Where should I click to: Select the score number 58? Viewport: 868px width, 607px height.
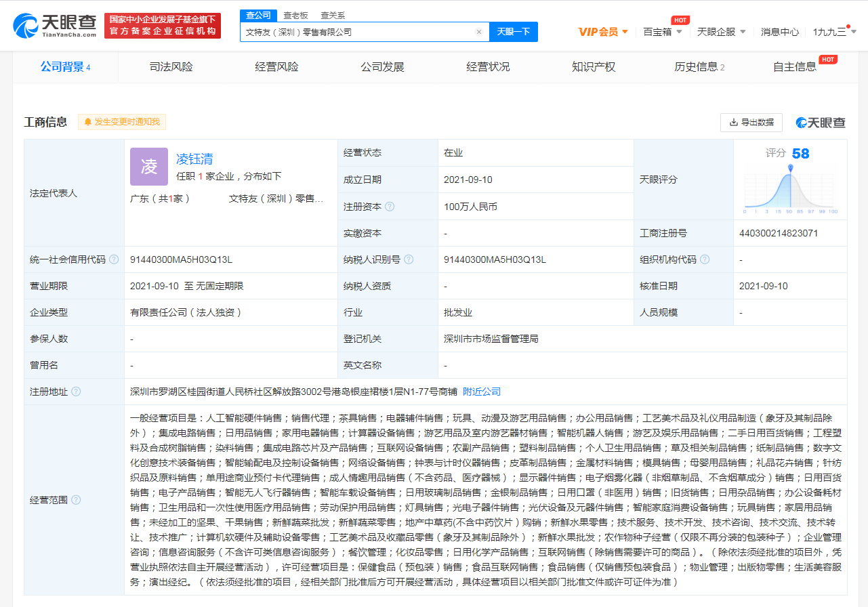(x=801, y=154)
